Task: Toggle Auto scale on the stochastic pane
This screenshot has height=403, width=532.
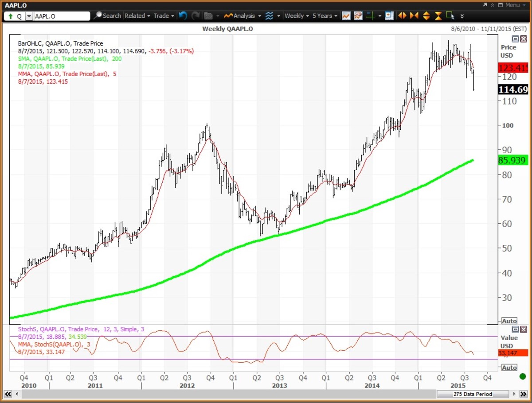Action: 509,368
